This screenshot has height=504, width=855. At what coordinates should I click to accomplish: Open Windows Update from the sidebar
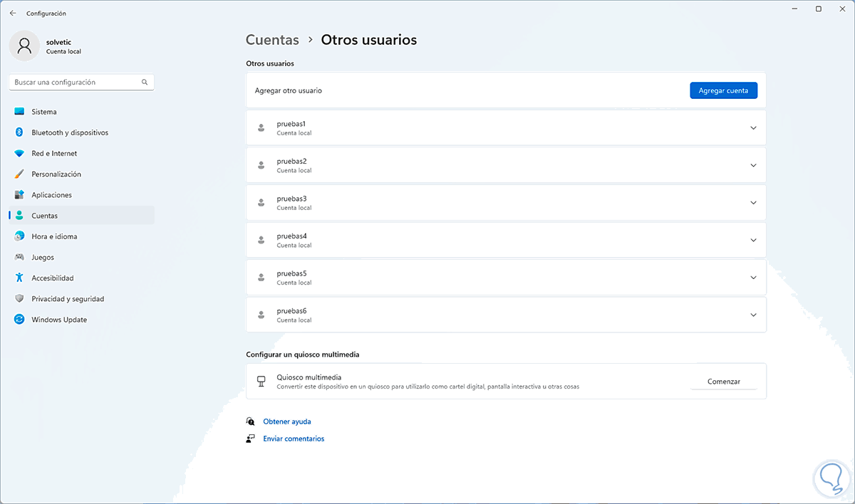pos(58,319)
